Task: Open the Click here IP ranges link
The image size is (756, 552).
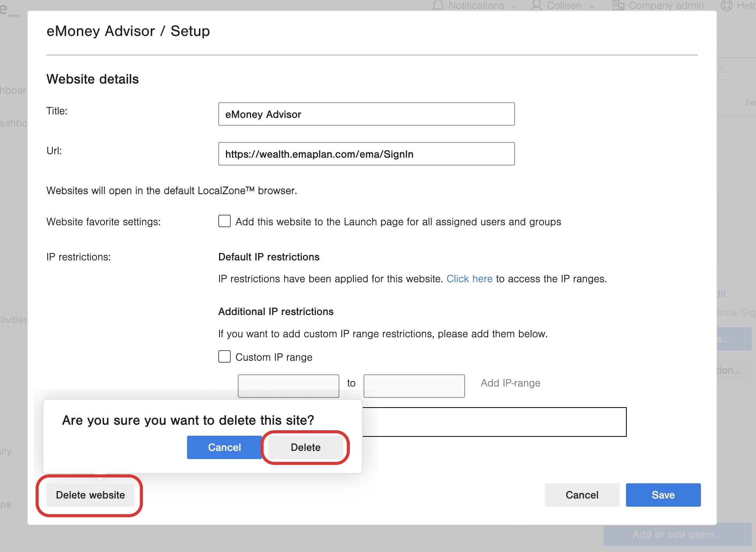Action: coord(469,279)
